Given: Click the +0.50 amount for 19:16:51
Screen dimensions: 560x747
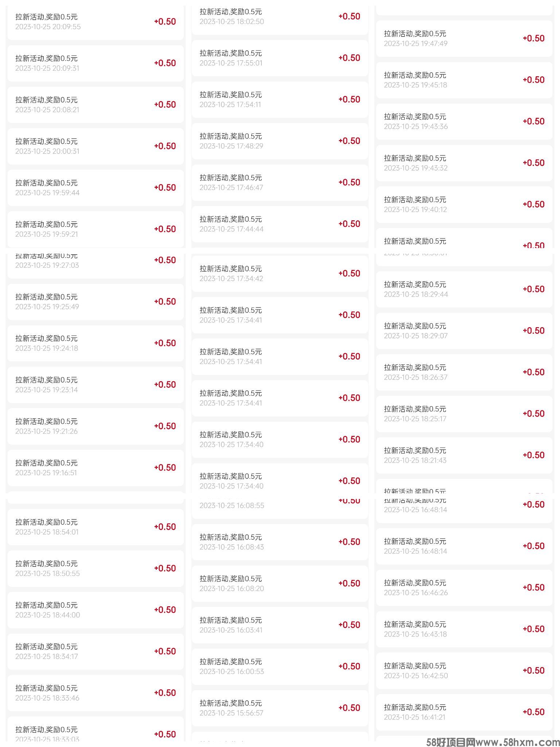Looking at the screenshot, I should click(x=165, y=468).
